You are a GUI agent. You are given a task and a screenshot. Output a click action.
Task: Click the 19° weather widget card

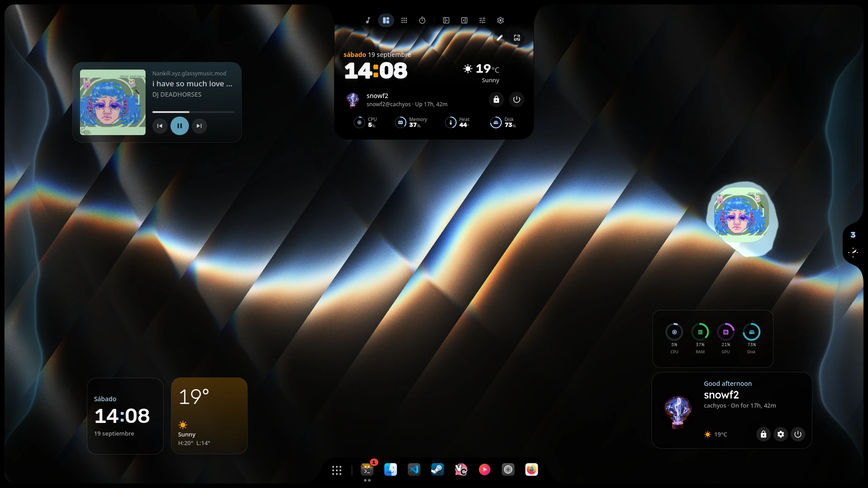tap(209, 416)
